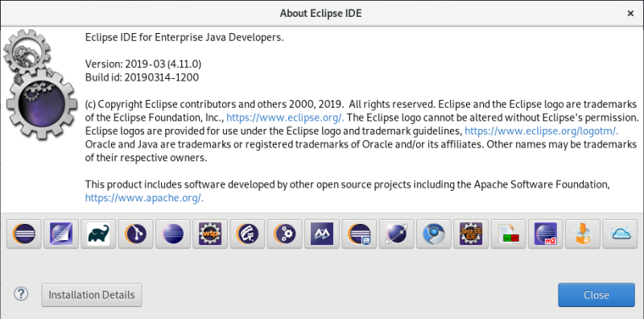Viewport: 644px width, 319px height.
Task: Visit the https://www.apache.org/ link
Action: [145, 197]
